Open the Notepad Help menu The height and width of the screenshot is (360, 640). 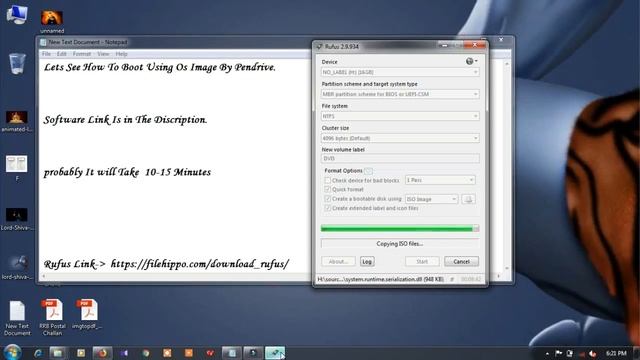click(121, 54)
